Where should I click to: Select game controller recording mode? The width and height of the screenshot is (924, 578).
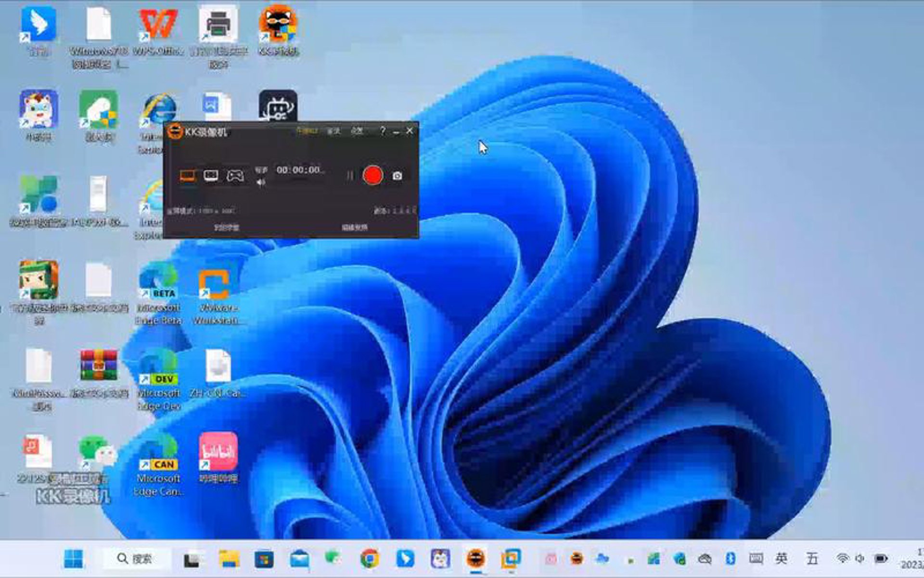pyautogui.click(x=235, y=176)
